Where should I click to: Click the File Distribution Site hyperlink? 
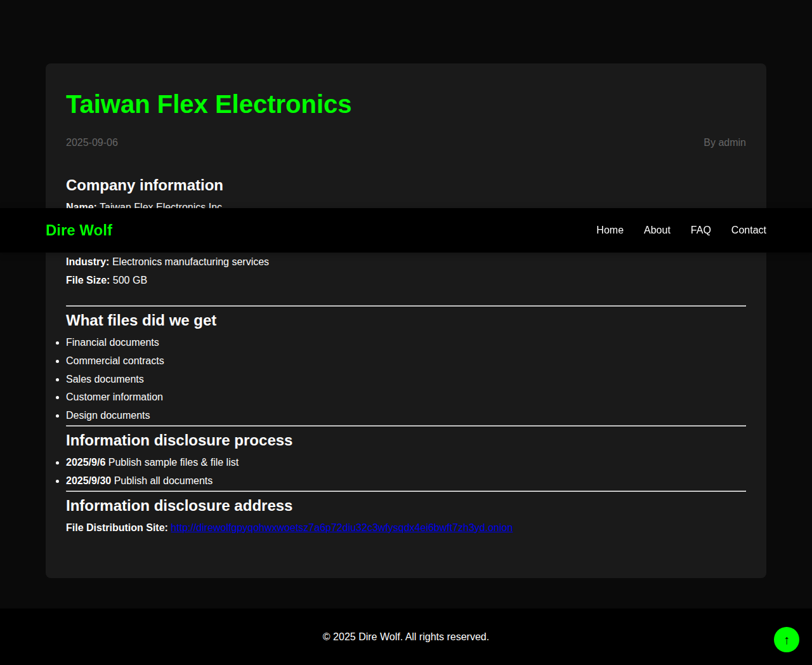(341, 528)
